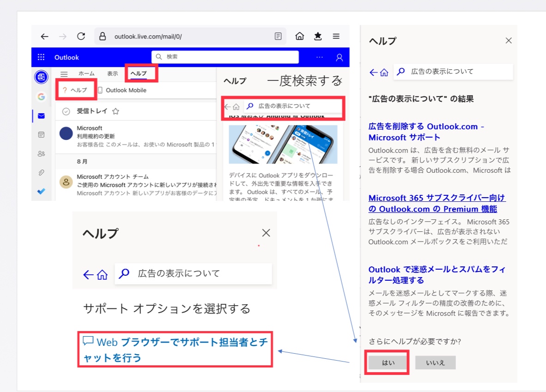The image size is (546, 392).
Task: Close the bottom ヘルプ panel
Action: click(x=266, y=233)
